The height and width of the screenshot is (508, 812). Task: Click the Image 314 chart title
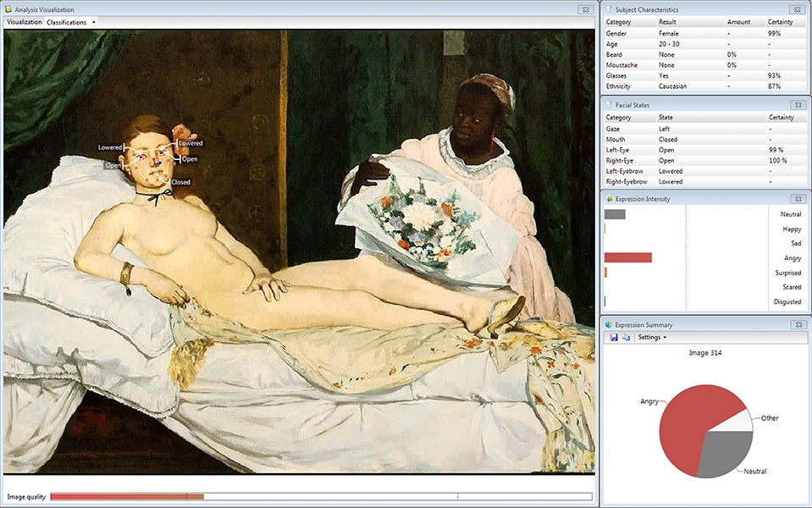(704, 353)
